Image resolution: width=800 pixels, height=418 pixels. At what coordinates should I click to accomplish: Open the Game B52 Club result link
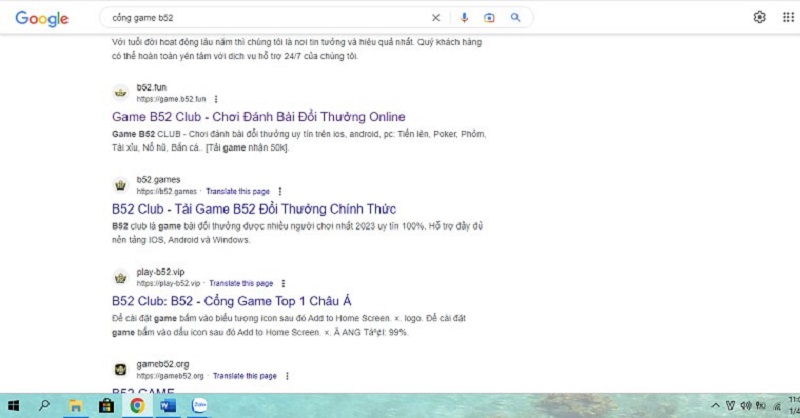[258, 116]
